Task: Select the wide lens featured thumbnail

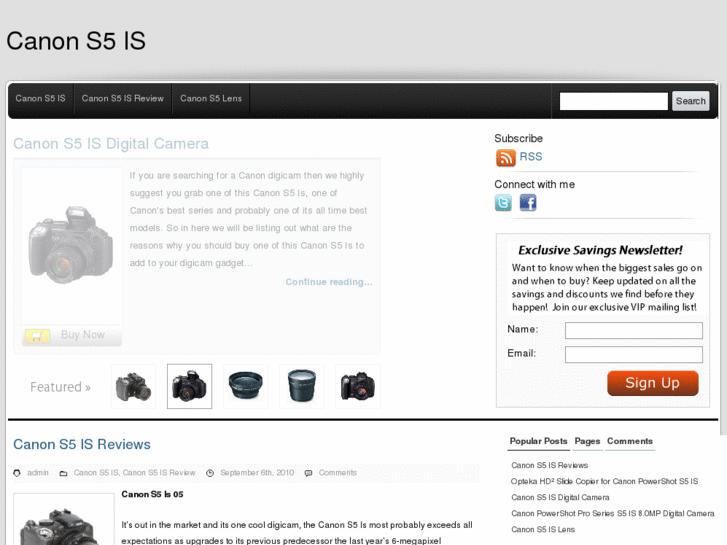Action: (x=246, y=386)
